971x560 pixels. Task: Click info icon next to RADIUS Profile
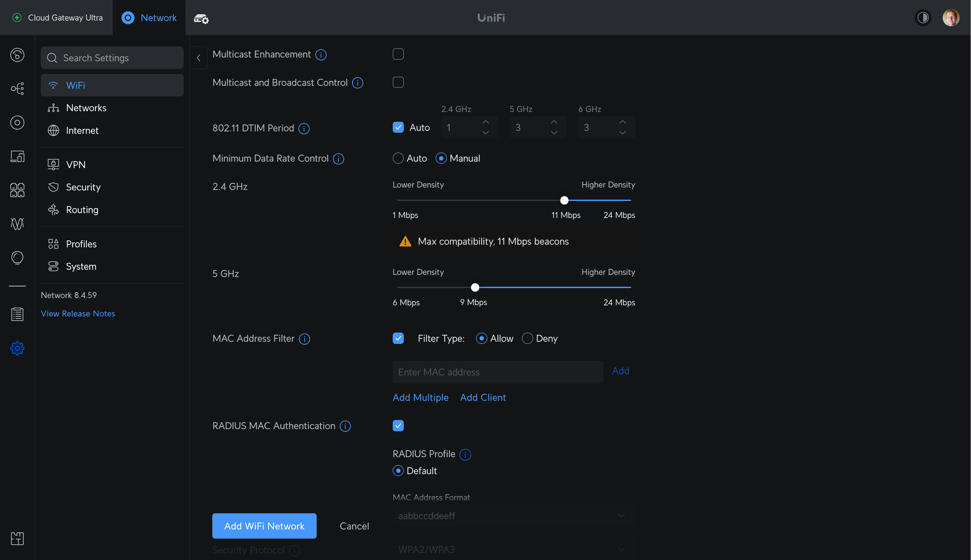click(x=465, y=454)
